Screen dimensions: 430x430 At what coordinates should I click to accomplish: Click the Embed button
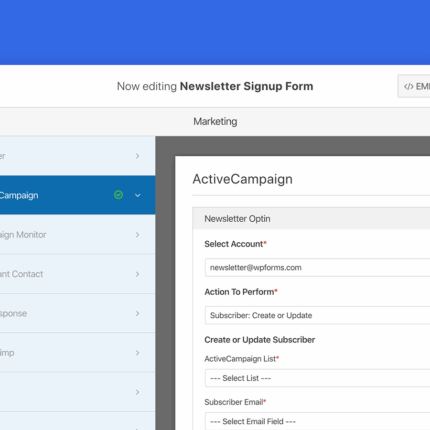pyautogui.click(x=414, y=86)
